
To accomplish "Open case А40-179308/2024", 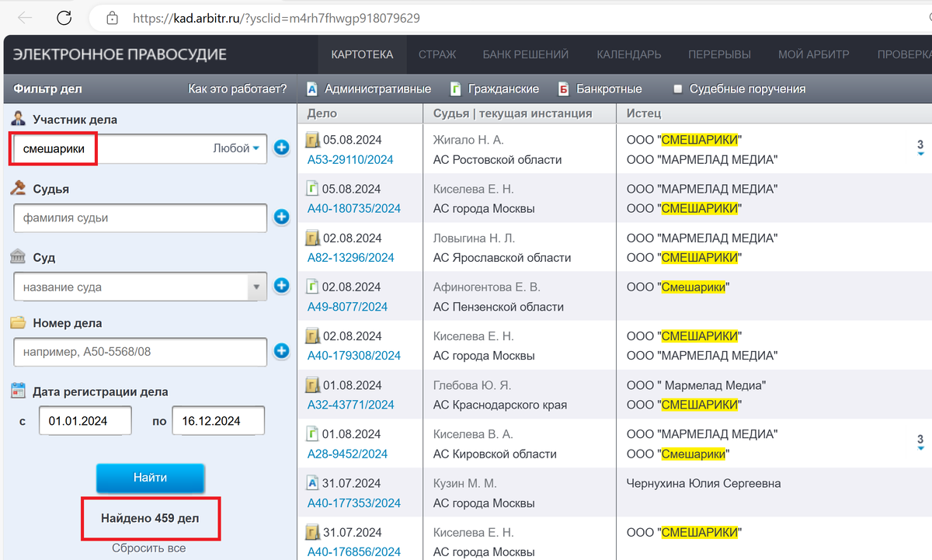I will point(354,356).
